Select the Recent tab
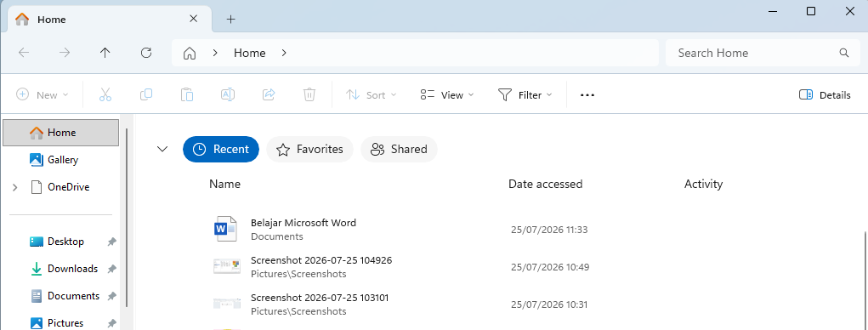The width and height of the screenshot is (868, 330). [221, 149]
